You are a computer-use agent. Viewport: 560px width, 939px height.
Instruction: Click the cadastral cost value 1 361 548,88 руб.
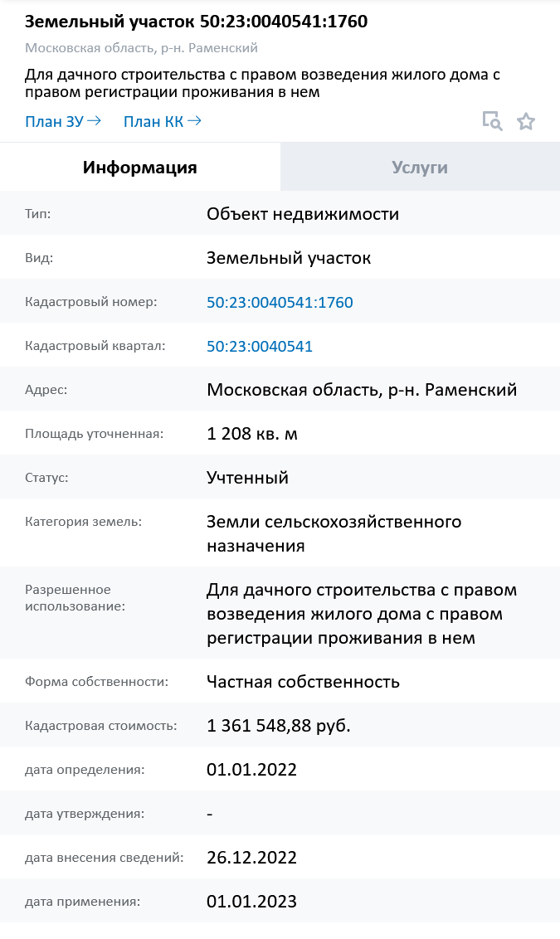[279, 726]
